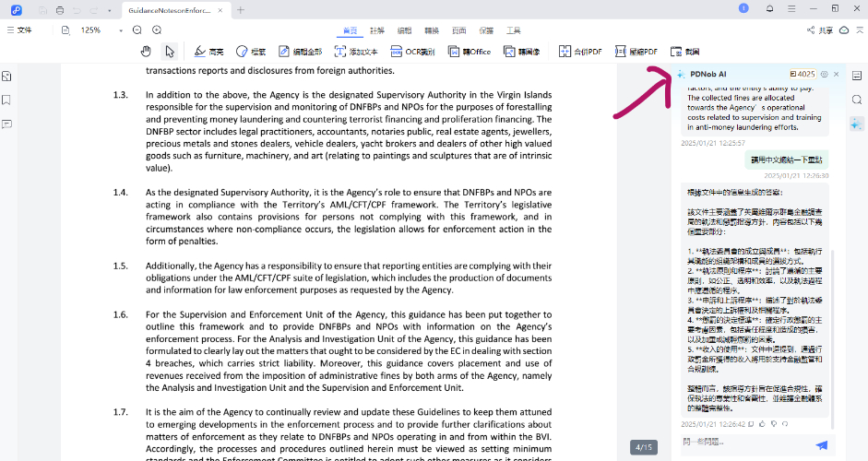The width and height of the screenshot is (868, 461).
Task: Send the AI chat message
Action: click(821, 444)
